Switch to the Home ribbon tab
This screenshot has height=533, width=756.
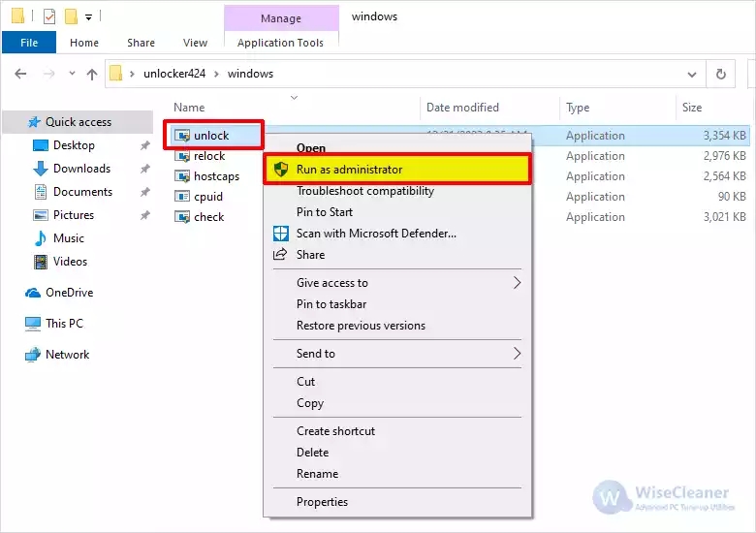click(x=84, y=43)
